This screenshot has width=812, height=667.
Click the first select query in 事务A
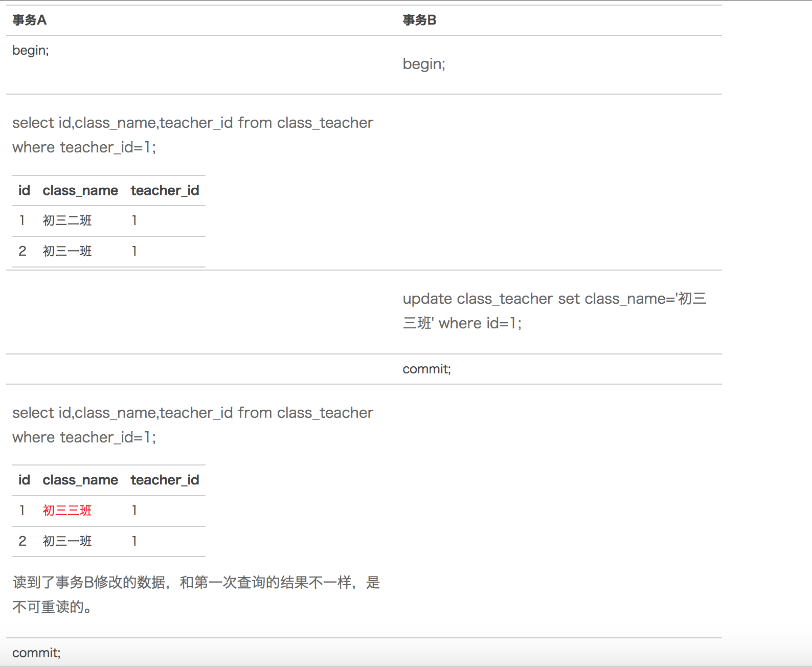coord(192,135)
